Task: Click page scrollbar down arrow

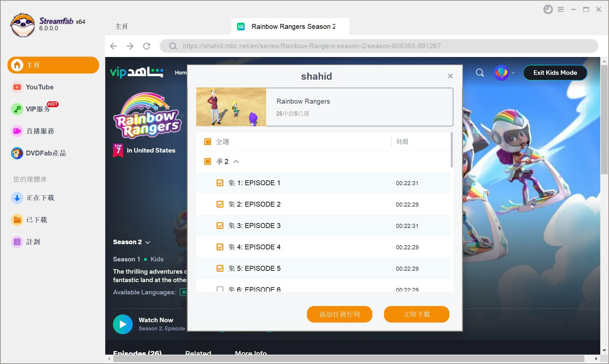Action: click(604, 350)
